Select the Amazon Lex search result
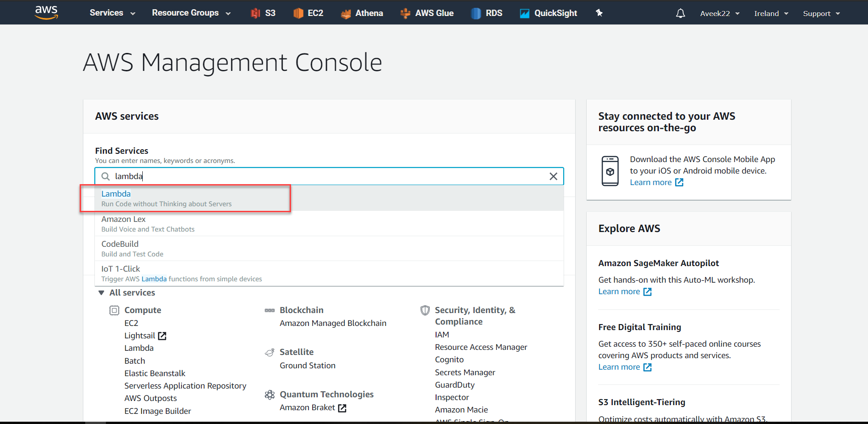 (x=123, y=219)
